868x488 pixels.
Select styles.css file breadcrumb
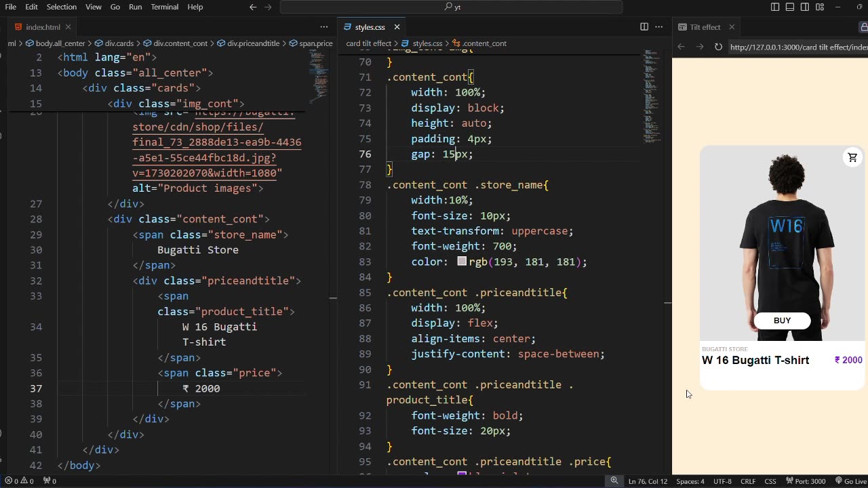422,43
